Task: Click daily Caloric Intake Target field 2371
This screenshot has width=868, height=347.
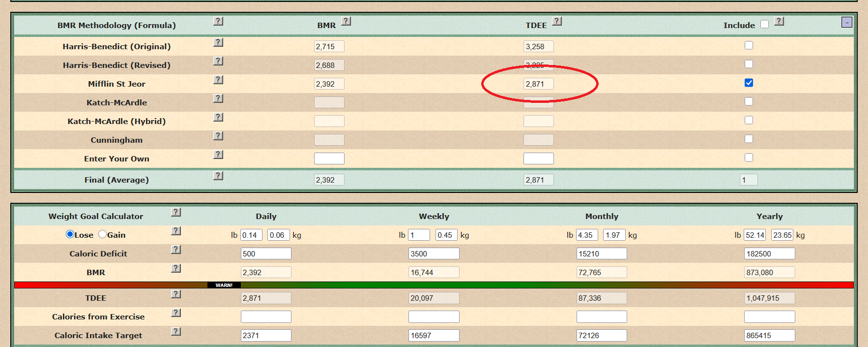Action: tap(266, 335)
